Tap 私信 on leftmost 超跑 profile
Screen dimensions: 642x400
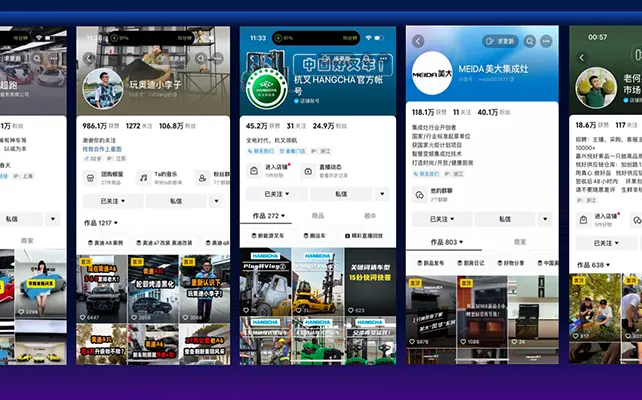tap(12, 219)
